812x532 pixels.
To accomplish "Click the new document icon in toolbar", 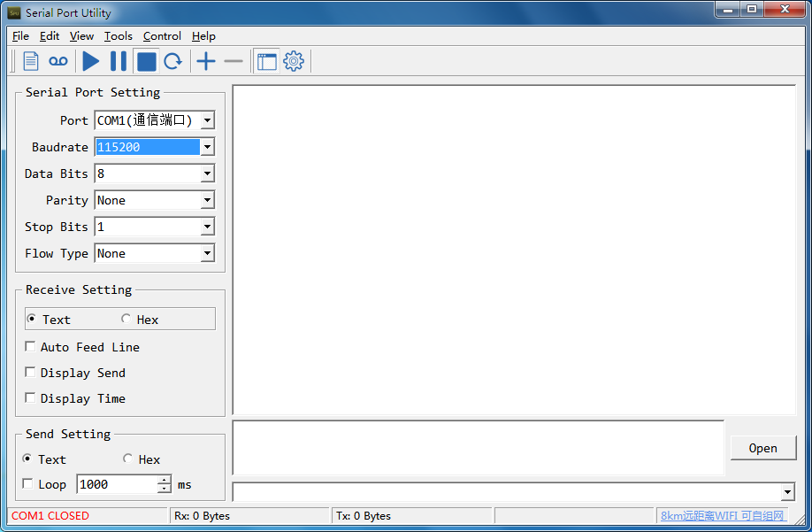I will [31, 61].
